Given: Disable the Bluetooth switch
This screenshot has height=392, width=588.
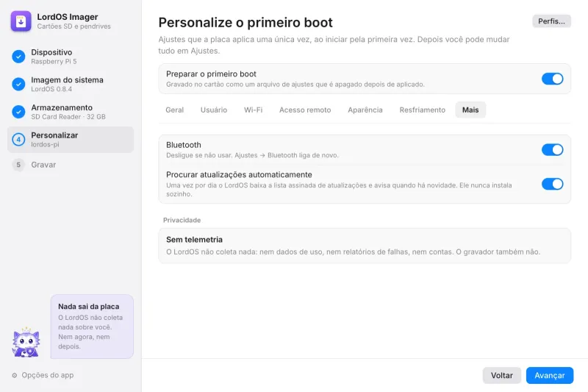Looking at the screenshot, I should pyautogui.click(x=552, y=150).
